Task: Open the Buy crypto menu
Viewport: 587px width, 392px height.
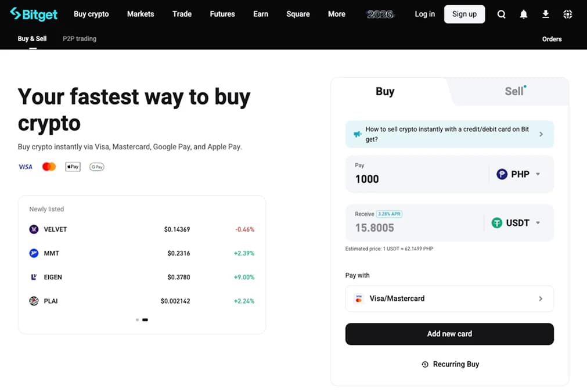Action: tap(91, 14)
